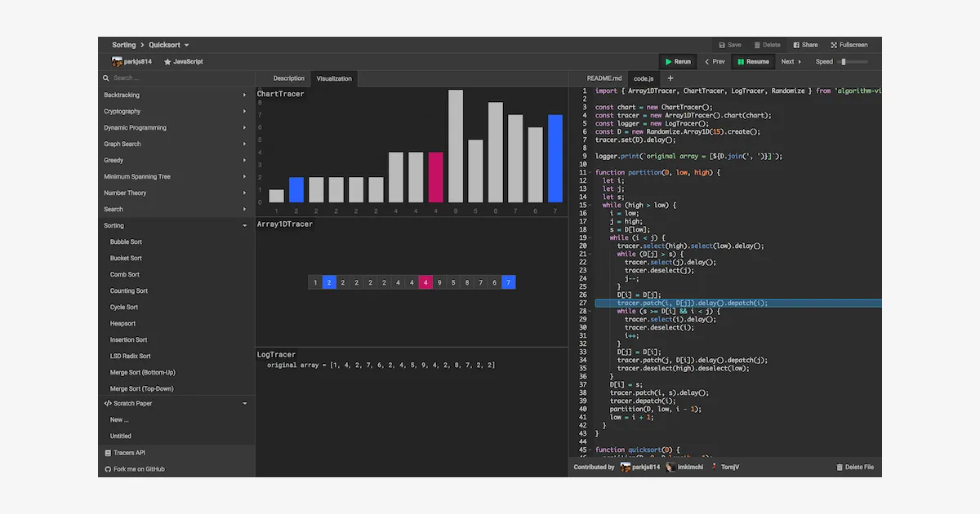This screenshot has width=980, height=514.
Task: Click the search magnifier icon
Action: (x=106, y=78)
